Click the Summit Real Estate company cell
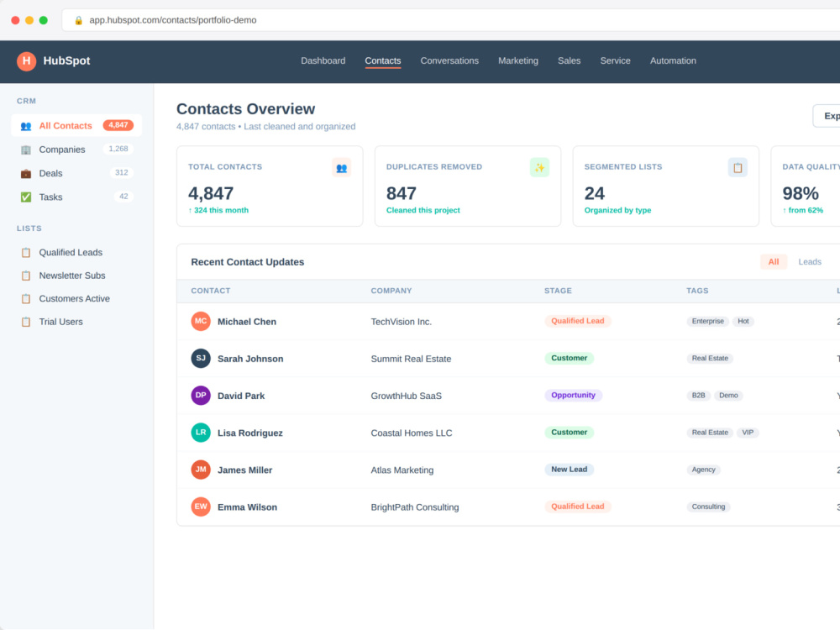Image resolution: width=840 pixels, height=630 pixels. click(411, 359)
